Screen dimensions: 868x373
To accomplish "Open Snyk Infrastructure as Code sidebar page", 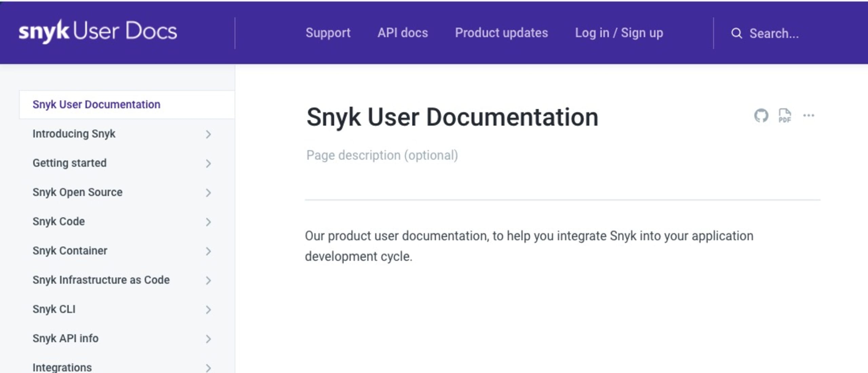I will tap(101, 280).
